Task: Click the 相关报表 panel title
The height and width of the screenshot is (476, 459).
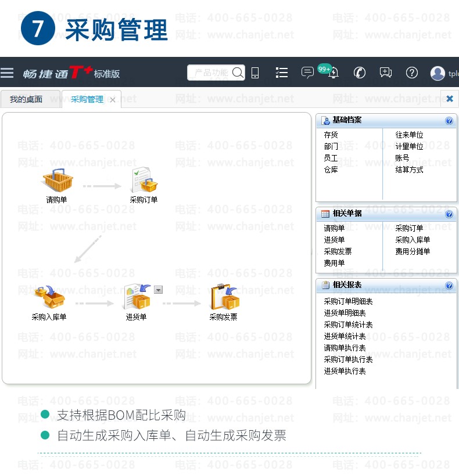Action: (x=347, y=285)
